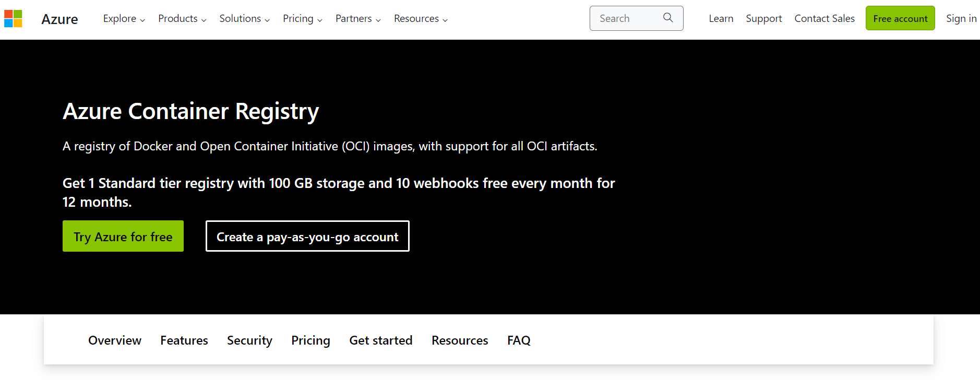This screenshot has height=389, width=980.
Task: Click the search magnifier icon
Action: pos(668,18)
